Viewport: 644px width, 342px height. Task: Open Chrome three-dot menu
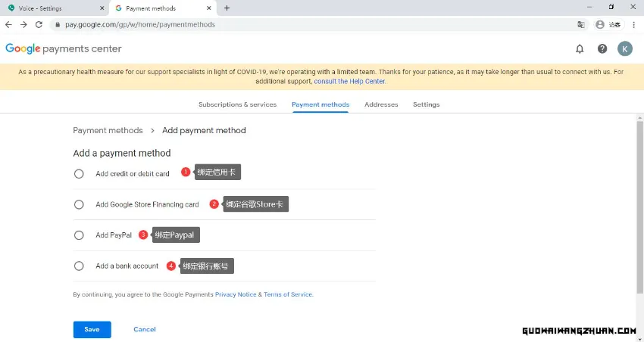[634, 25]
